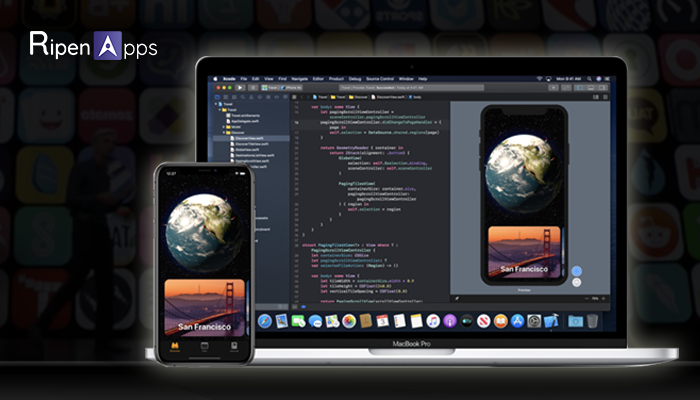Image resolution: width=700 pixels, height=400 pixels.
Task: Open the related items grid in jump bar
Action: [294, 97]
